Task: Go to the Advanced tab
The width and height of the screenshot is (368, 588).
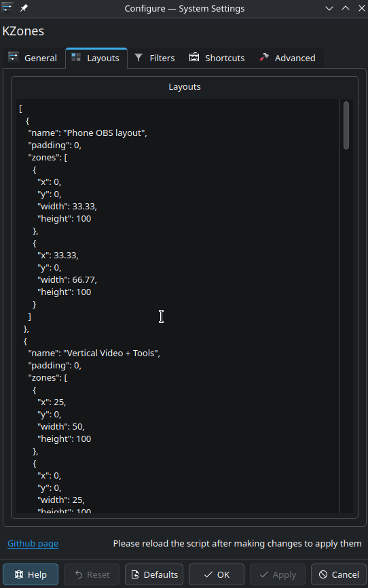Action: 288,58
